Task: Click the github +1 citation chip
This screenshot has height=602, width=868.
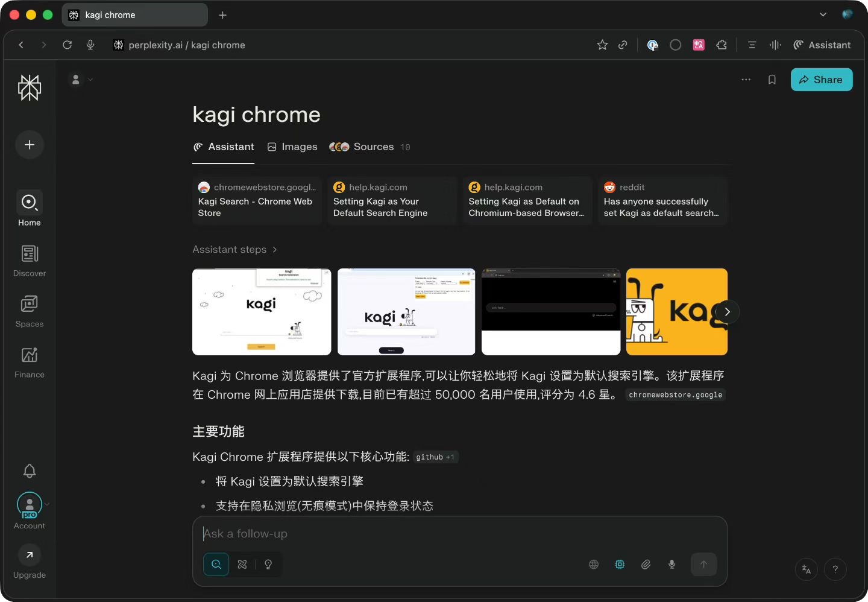Action: [x=436, y=457]
